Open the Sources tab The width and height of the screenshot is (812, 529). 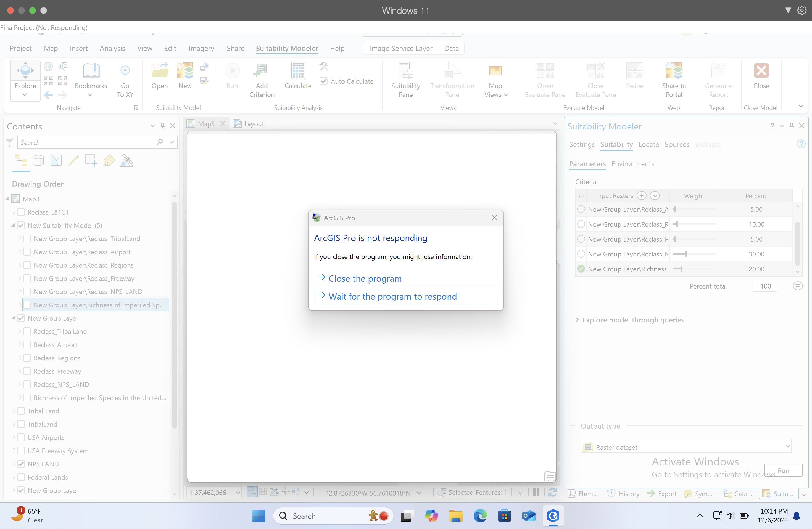click(677, 144)
